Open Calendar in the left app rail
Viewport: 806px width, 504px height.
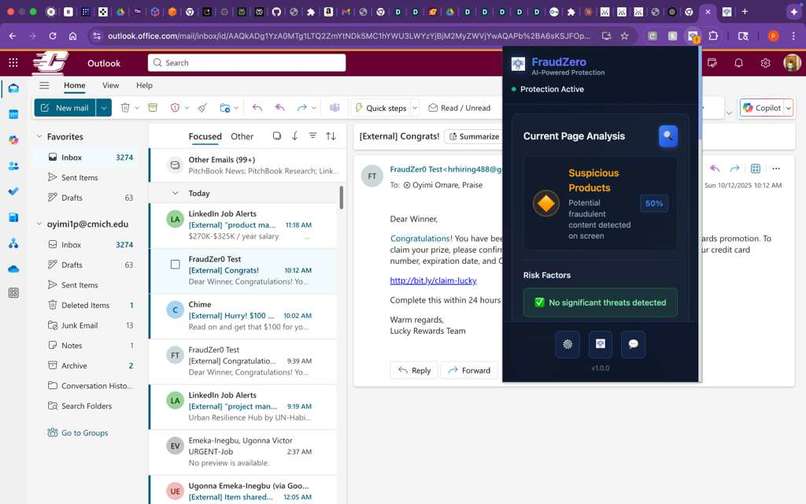click(x=14, y=114)
